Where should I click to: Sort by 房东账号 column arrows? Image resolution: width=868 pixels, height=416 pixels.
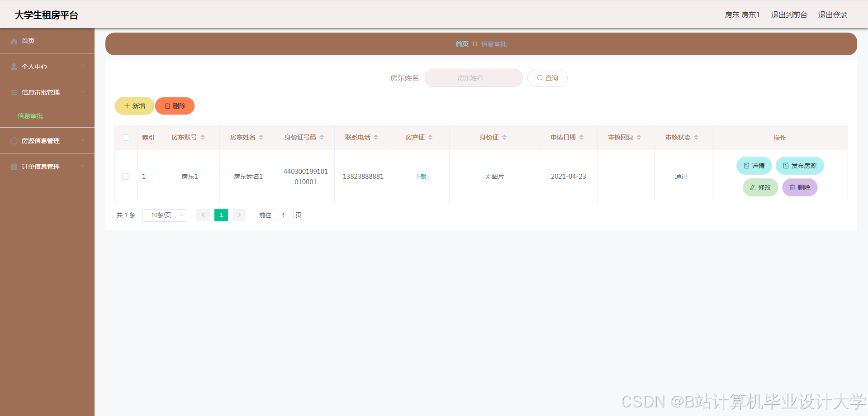pyautogui.click(x=203, y=137)
